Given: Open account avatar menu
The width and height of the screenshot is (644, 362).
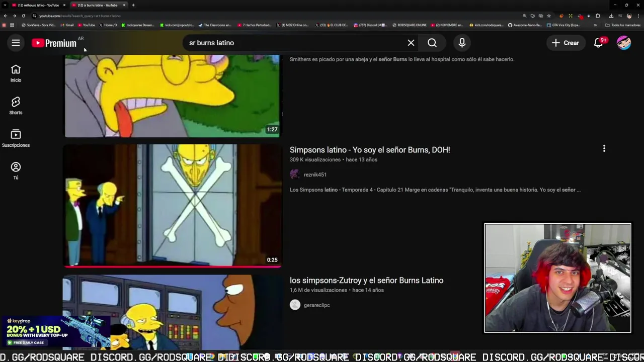Looking at the screenshot, I should pos(624,43).
